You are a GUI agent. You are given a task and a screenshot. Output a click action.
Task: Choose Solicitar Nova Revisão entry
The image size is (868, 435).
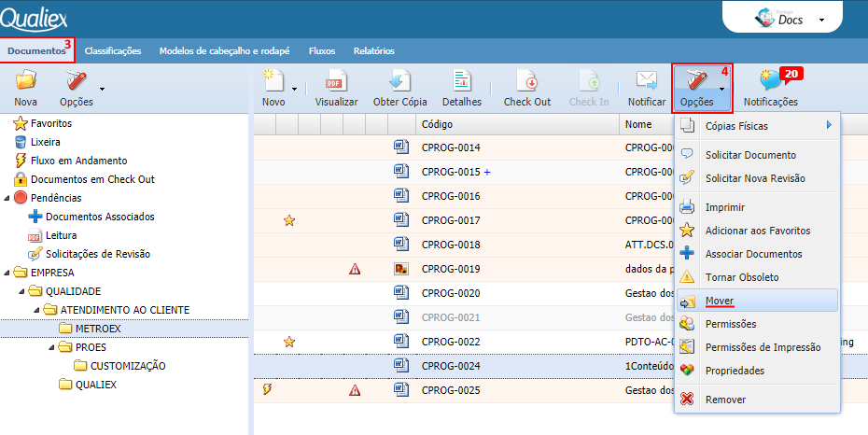click(757, 178)
